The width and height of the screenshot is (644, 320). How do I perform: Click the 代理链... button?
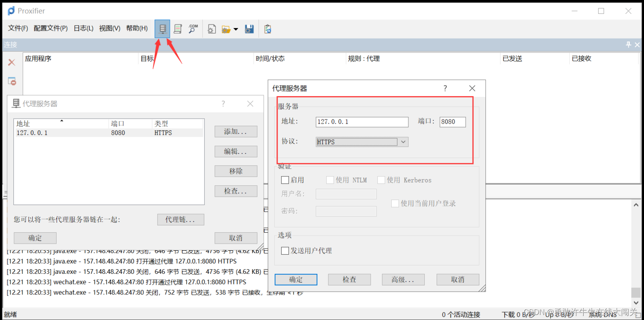181,219
